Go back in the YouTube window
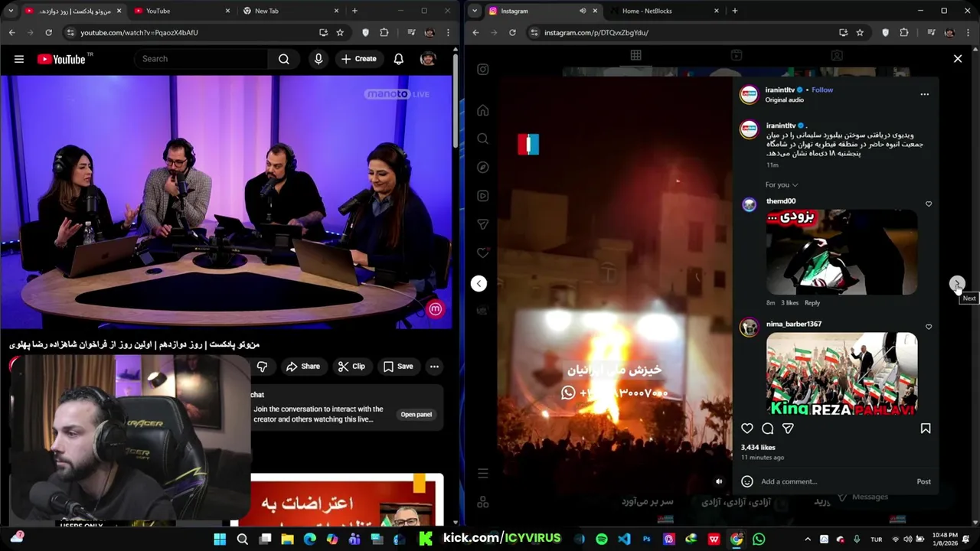This screenshot has width=980, height=551. click(x=11, y=33)
